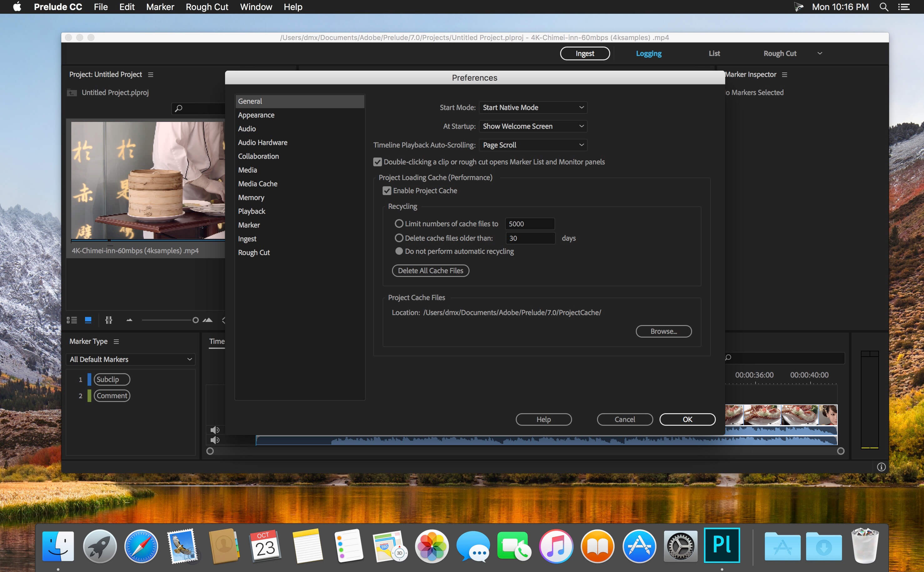Click the Subclip marker in marker list
924x572 pixels.
pyautogui.click(x=109, y=379)
